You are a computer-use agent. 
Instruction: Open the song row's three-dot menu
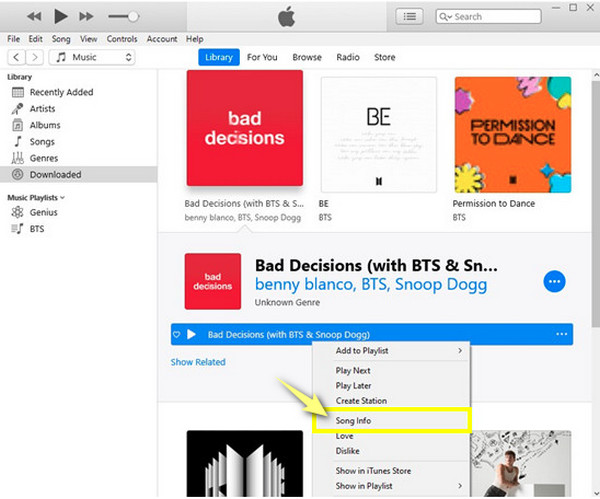(x=561, y=334)
